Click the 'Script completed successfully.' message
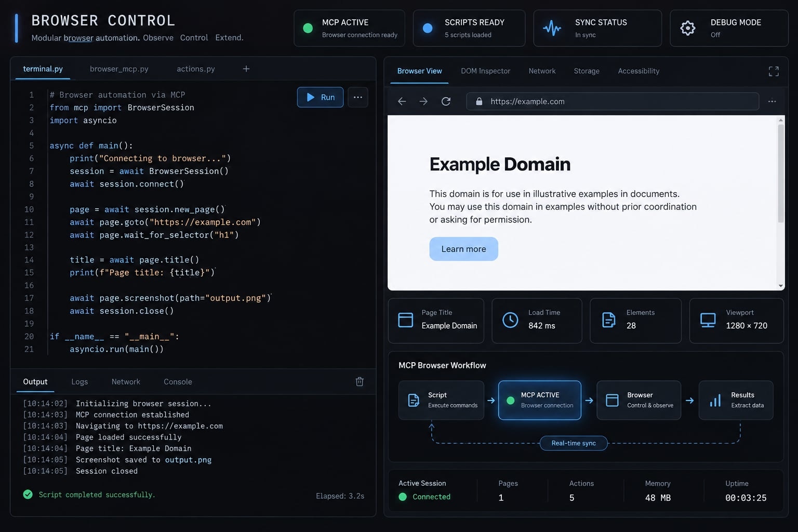The image size is (798, 532). point(97,495)
